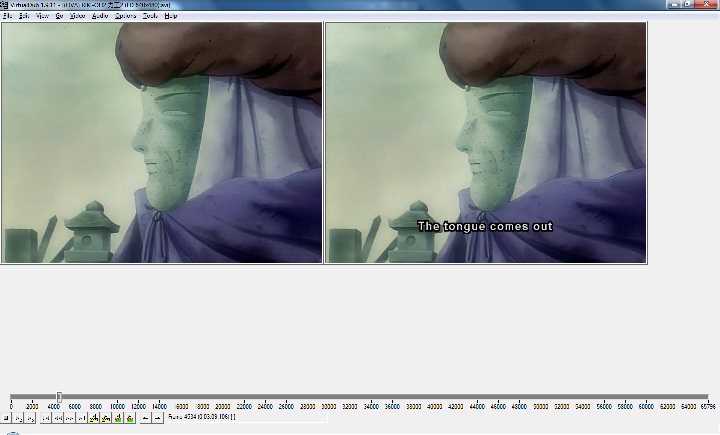
Task: Scan backward for scene change
Action: 118,418
